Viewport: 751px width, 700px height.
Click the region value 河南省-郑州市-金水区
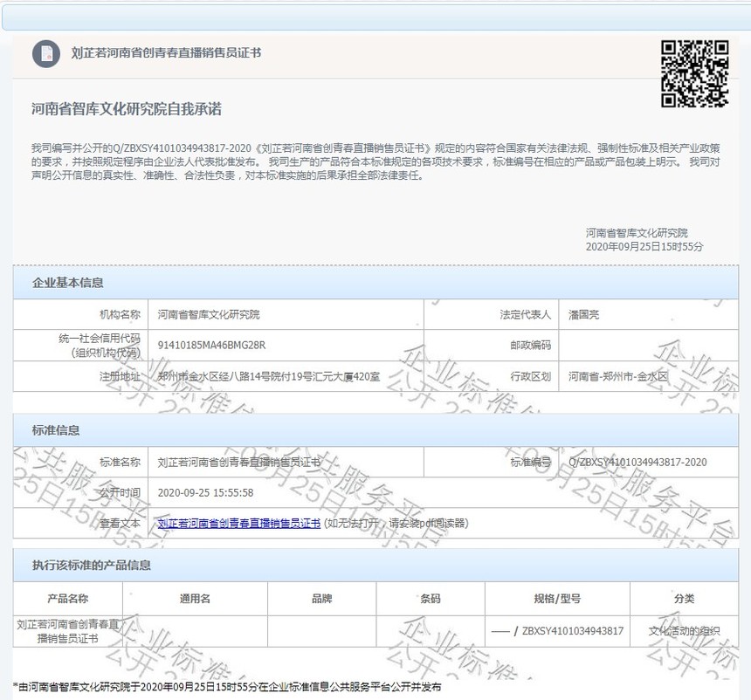click(618, 376)
